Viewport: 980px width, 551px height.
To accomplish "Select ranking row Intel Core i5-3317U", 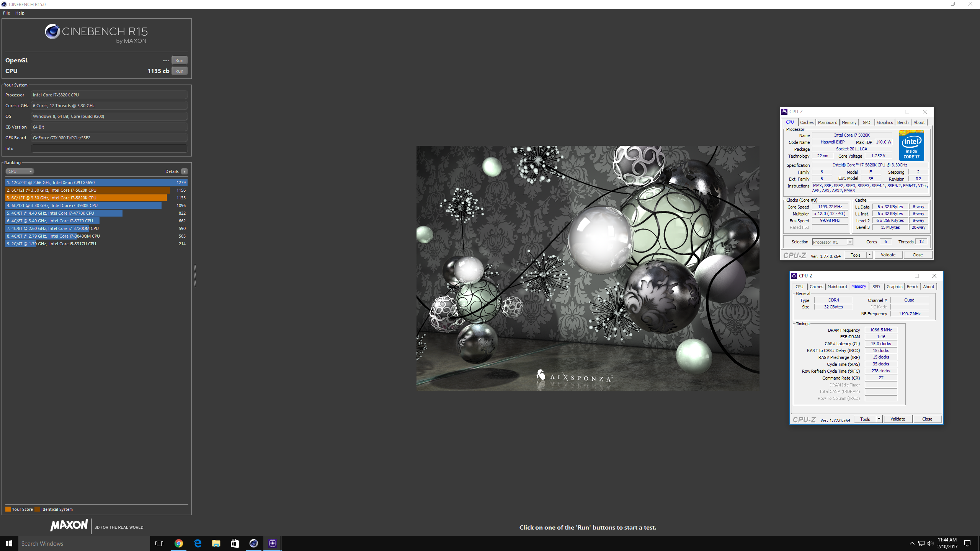I will [96, 244].
